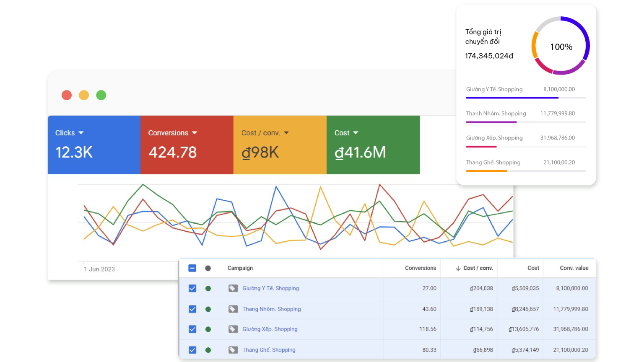Uncheck the Giường Xếp campaign checkbox

pos(192,329)
